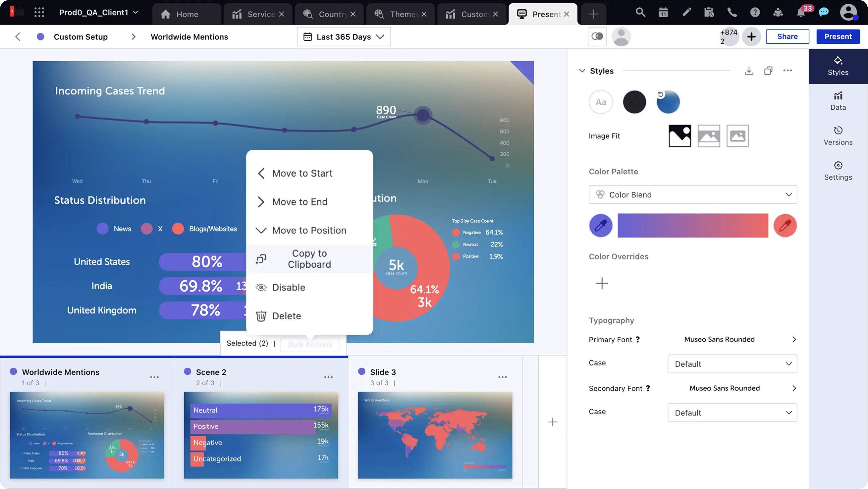
Task: Choose the third Image Fit option
Action: (x=737, y=136)
